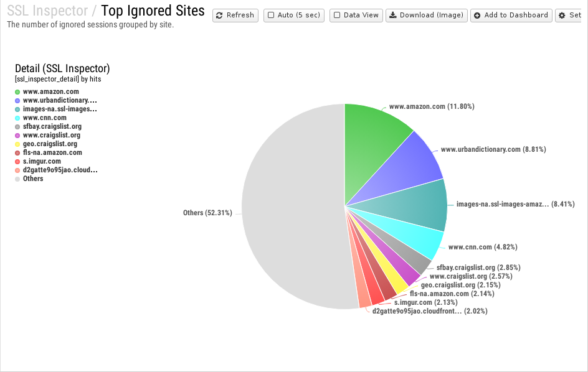Click the fls-na.amazon.com (2.14%) chart label
The image size is (588, 372).
[452, 294]
